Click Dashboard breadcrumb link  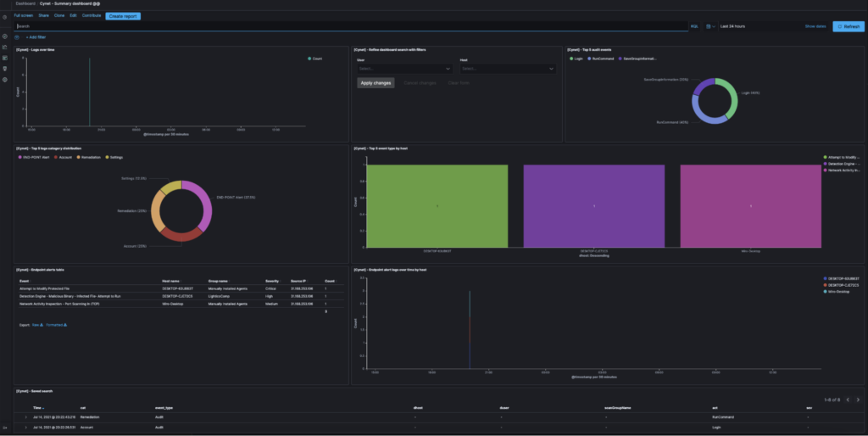pos(25,4)
